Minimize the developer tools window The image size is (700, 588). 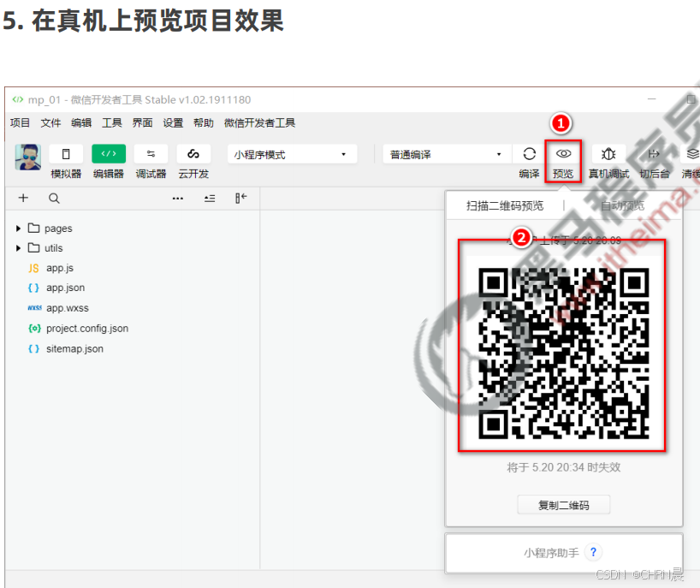tap(652, 99)
